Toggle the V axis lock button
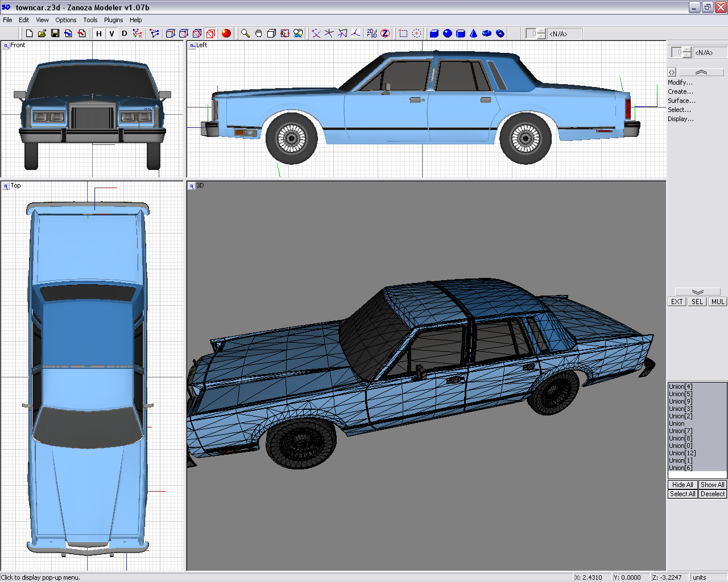 point(111,34)
